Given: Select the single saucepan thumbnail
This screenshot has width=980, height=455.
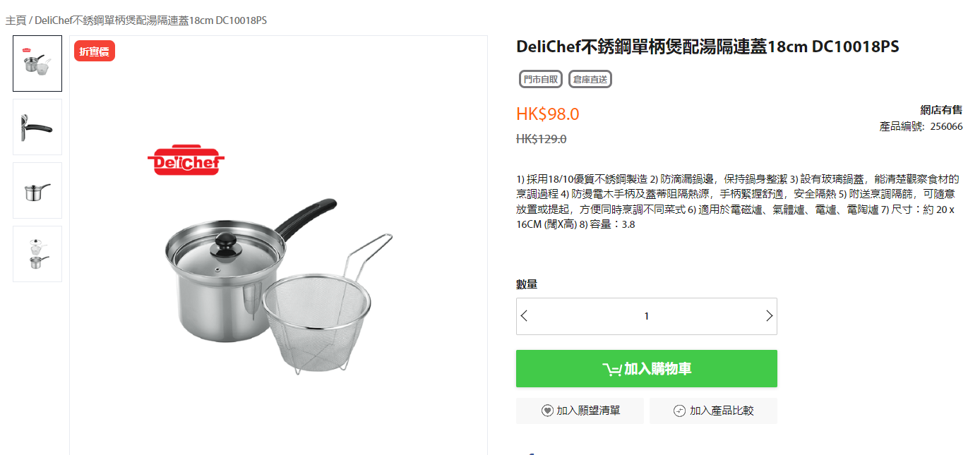Looking at the screenshot, I should coord(37,190).
